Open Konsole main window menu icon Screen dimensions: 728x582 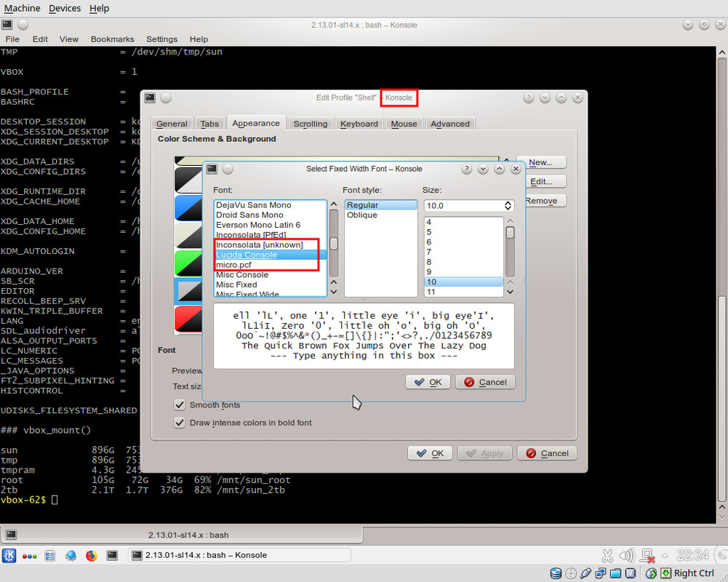pyautogui.click(x=7, y=24)
